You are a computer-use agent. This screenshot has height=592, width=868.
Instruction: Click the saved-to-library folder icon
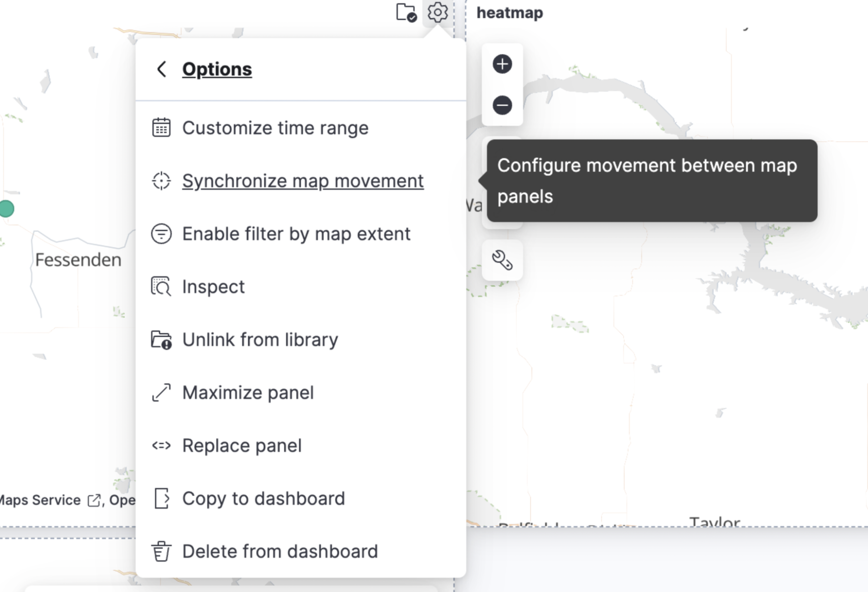pyautogui.click(x=405, y=13)
